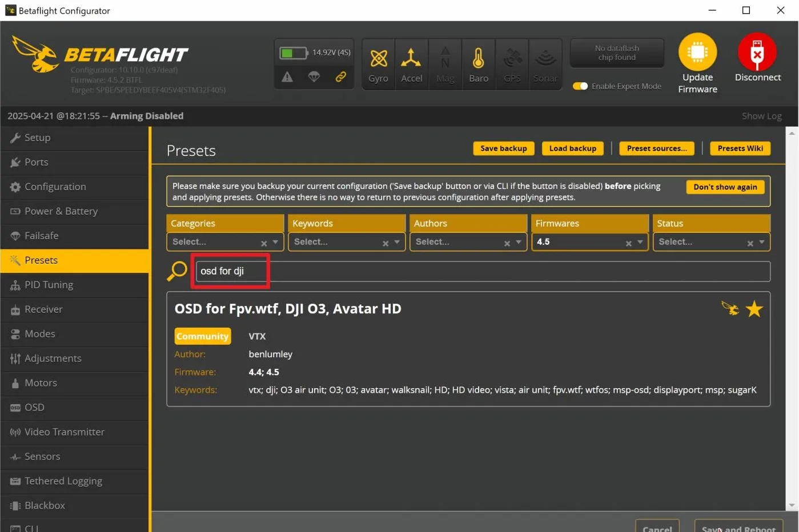Click the Load backup button
Image resolution: width=799 pixels, height=532 pixels.
tap(573, 148)
